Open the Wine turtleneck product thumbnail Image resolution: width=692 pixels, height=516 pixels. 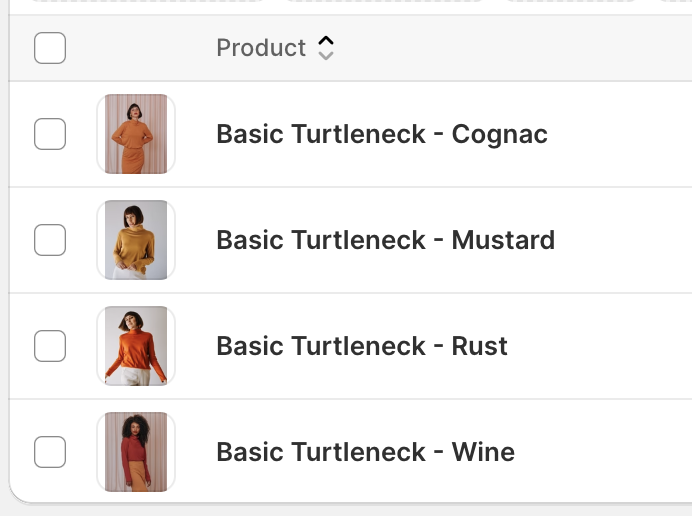pyautogui.click(x=136, y=452)
